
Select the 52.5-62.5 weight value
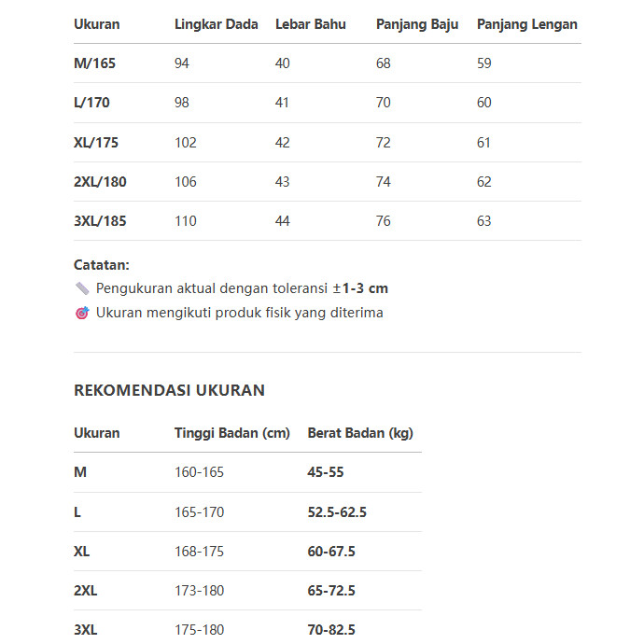(x=336, y=512)
